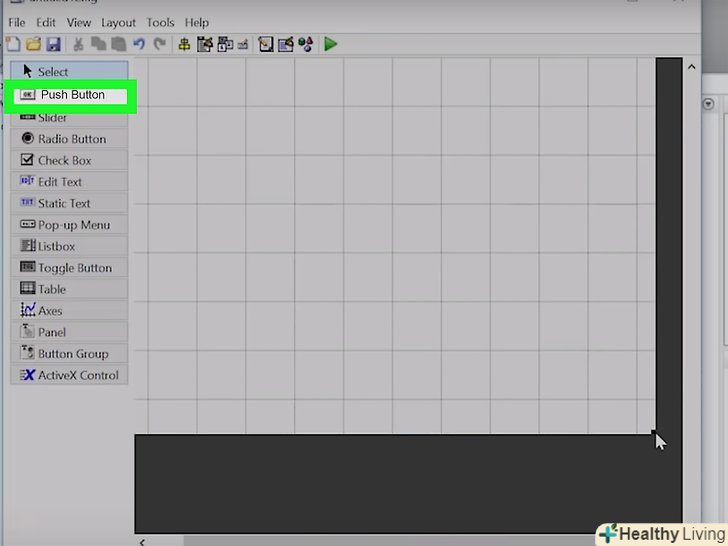Click the New Figure toolbar icon
Screen dimensions: 728x546
13,44
